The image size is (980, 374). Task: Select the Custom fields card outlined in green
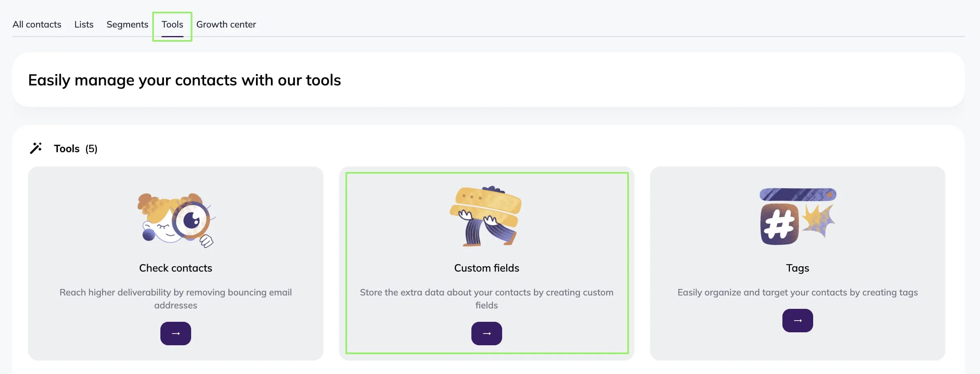click(486, 263)
